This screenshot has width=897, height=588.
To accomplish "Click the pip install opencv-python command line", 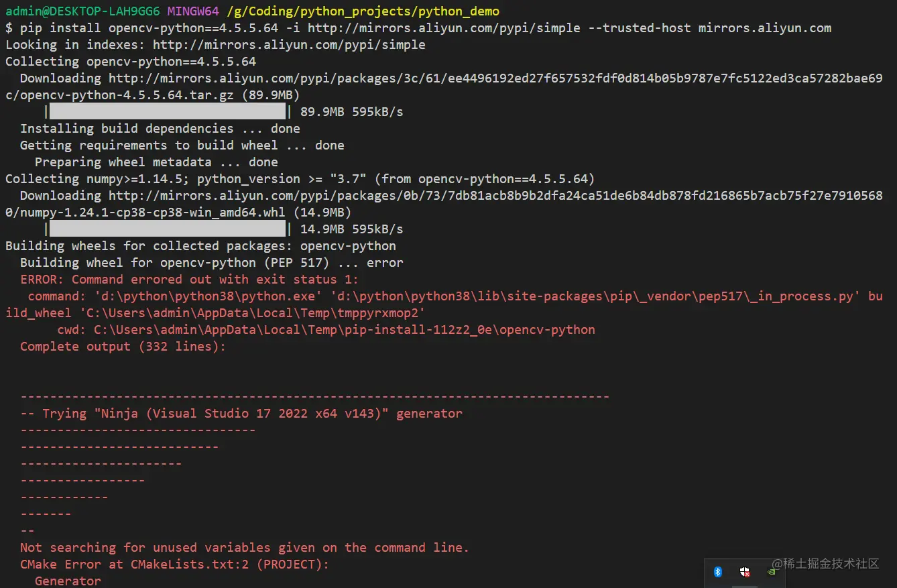I will click(418, 28).
